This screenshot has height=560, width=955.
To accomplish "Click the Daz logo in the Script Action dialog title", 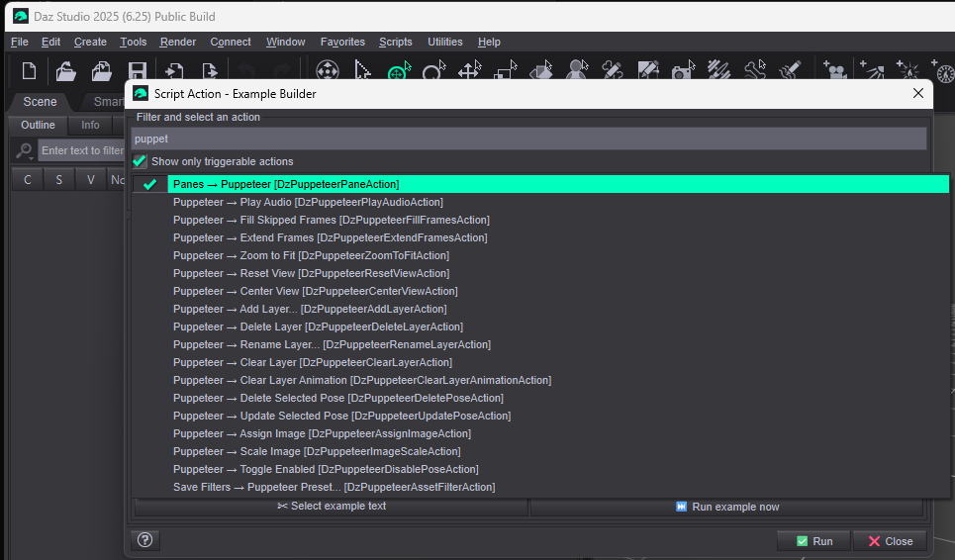I will [141, 93].
